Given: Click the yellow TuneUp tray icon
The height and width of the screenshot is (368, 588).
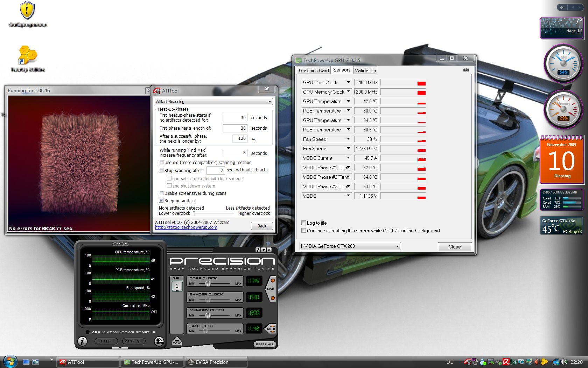Looking at the screenshot, I should 544,362.
